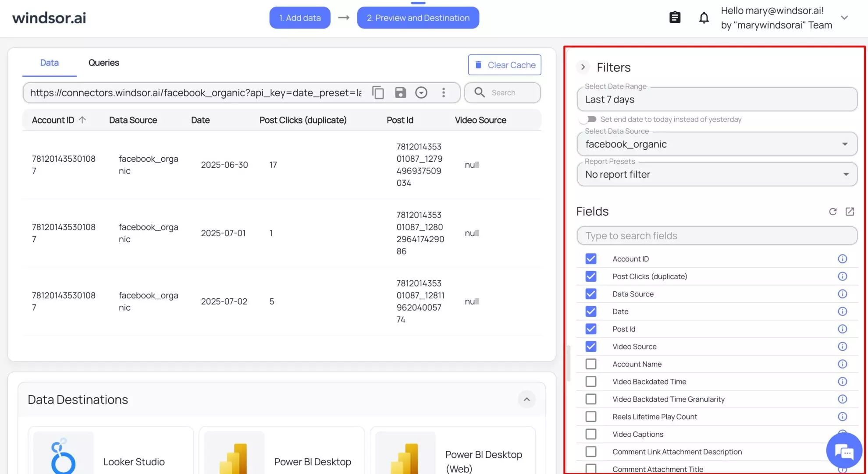Open the Select Data Source dropdown
Image resolution: width=868 pixels, height=474 pixels.
pyautogui.click(x=717, y=144)
